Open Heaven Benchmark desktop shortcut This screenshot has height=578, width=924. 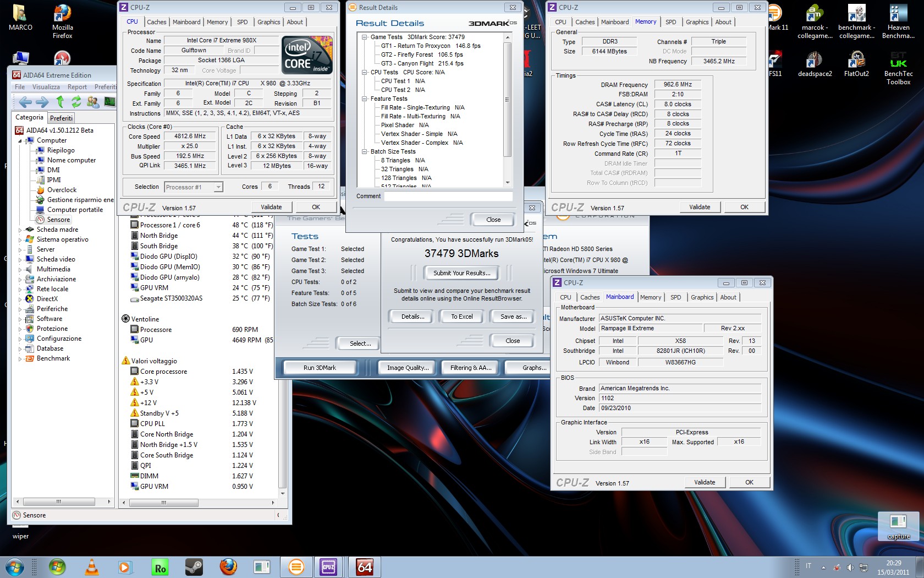(x=898, y=22)
